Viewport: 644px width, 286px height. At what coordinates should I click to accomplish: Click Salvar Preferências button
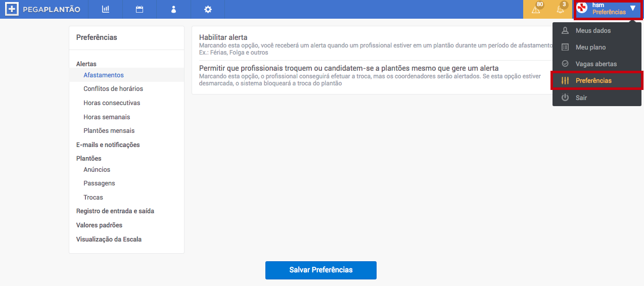[x=321, y=270]
